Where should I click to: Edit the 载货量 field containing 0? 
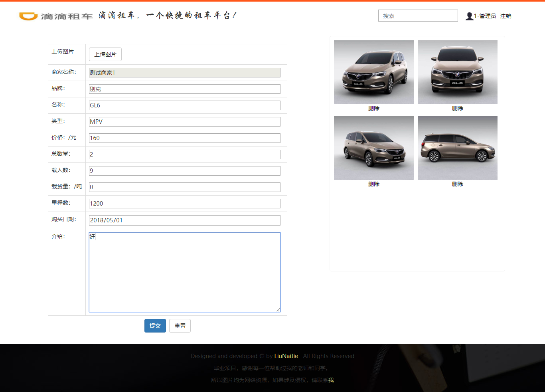184,187
